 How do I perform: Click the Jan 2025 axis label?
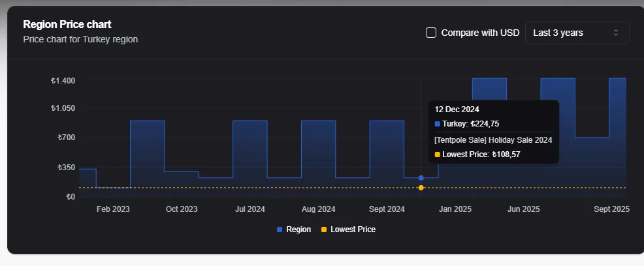click(455, 209)
